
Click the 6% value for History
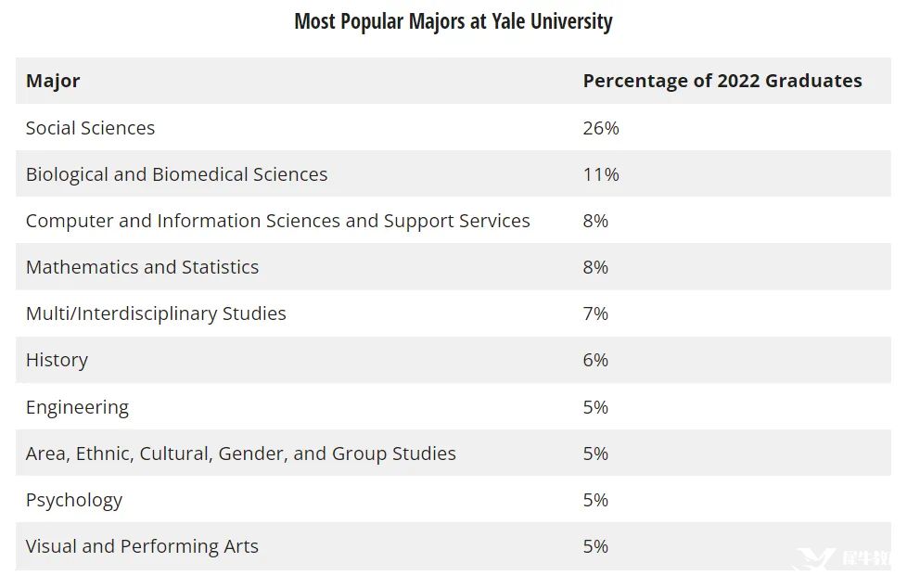pos(595,360)
